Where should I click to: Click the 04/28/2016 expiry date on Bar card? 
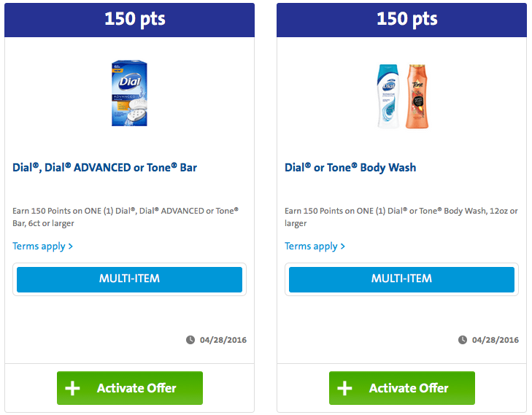tap(223, 340)
